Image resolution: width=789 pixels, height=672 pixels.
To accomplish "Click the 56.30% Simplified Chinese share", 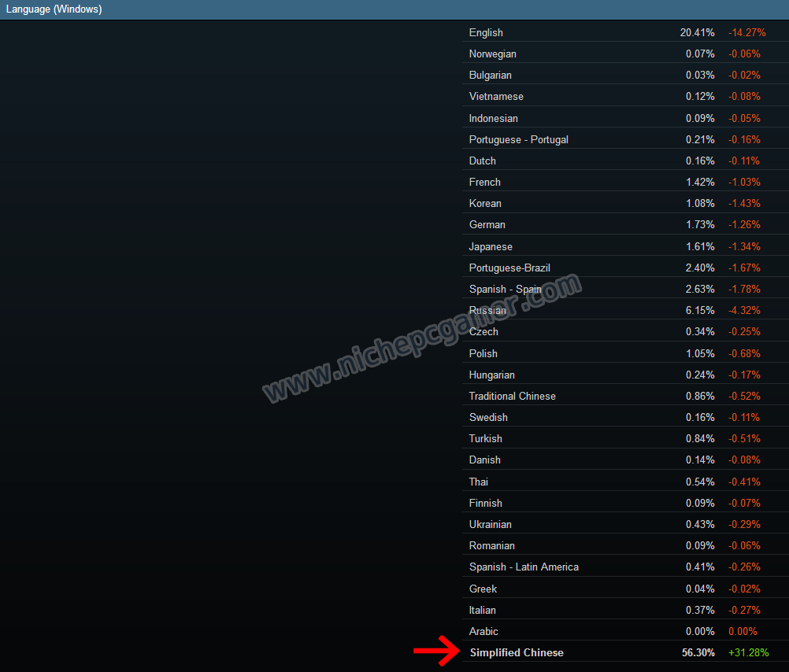I will click(x=698, y=652).
